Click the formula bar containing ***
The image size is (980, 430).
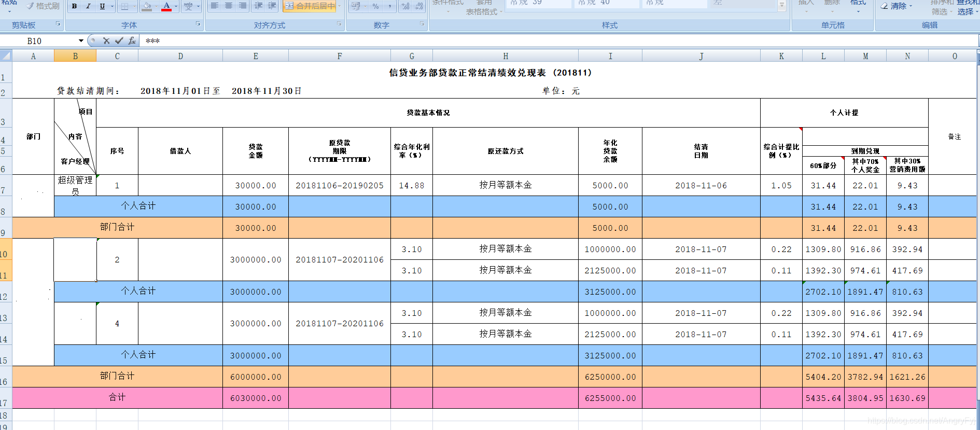pos(559,40)
